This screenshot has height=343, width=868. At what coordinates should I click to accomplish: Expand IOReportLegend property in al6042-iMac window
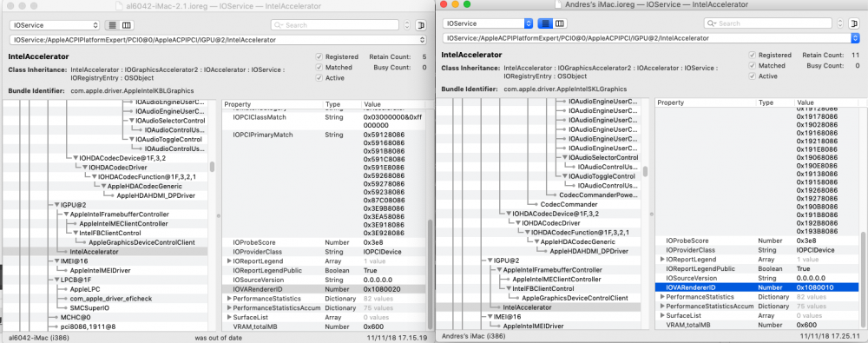point(228,261)
